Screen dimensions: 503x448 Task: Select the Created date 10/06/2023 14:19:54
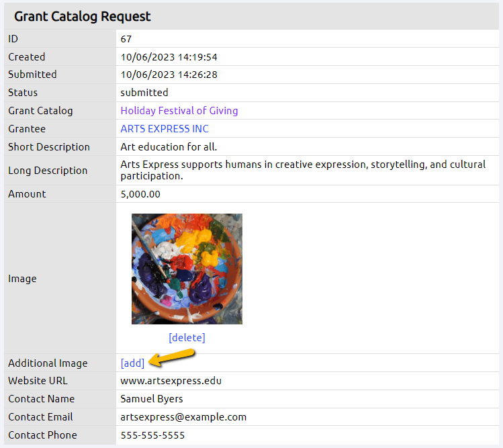[169, 57]
